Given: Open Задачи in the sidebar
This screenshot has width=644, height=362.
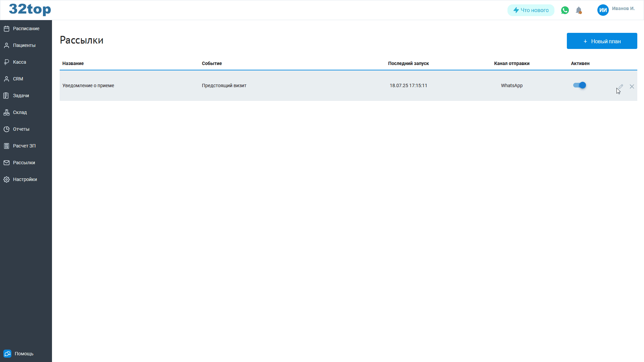Looking at the screenshot, I should coord(26,96).
